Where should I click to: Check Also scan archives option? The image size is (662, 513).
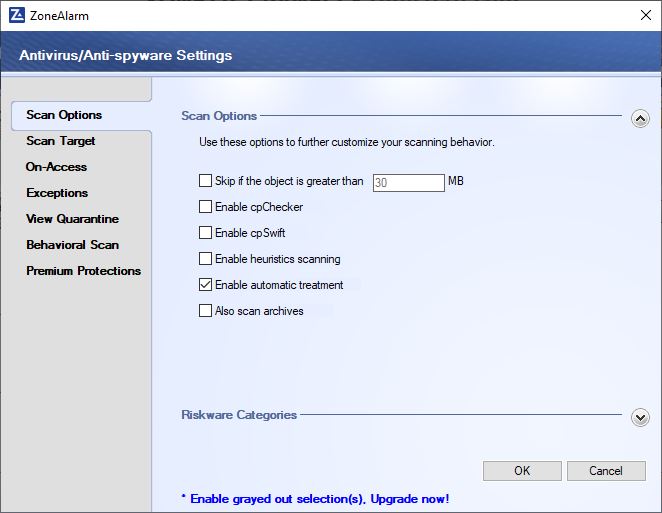205,311
